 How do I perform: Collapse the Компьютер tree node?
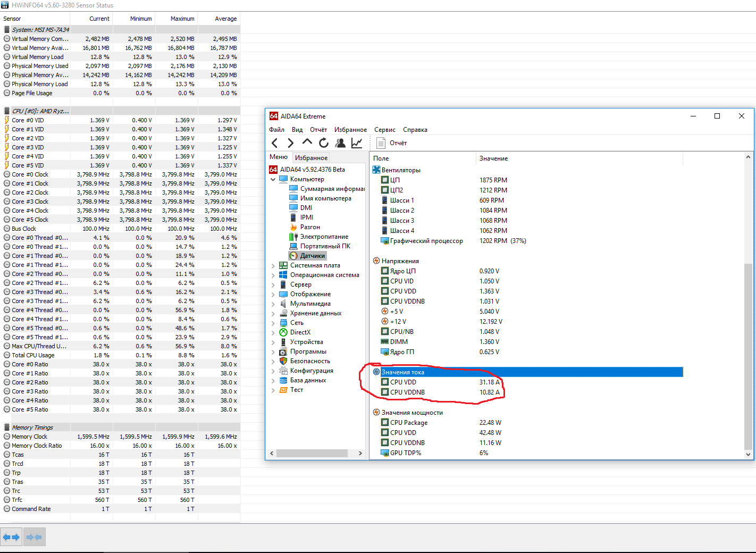[273, 179]
